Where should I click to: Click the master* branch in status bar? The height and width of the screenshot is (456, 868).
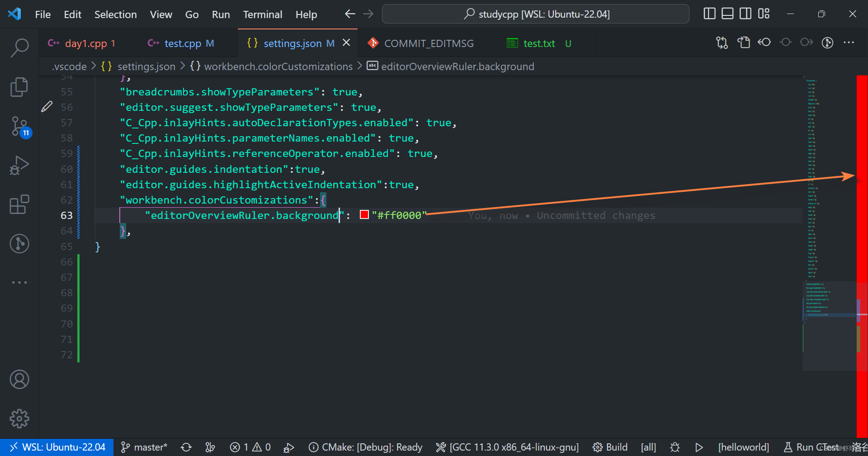144,447
